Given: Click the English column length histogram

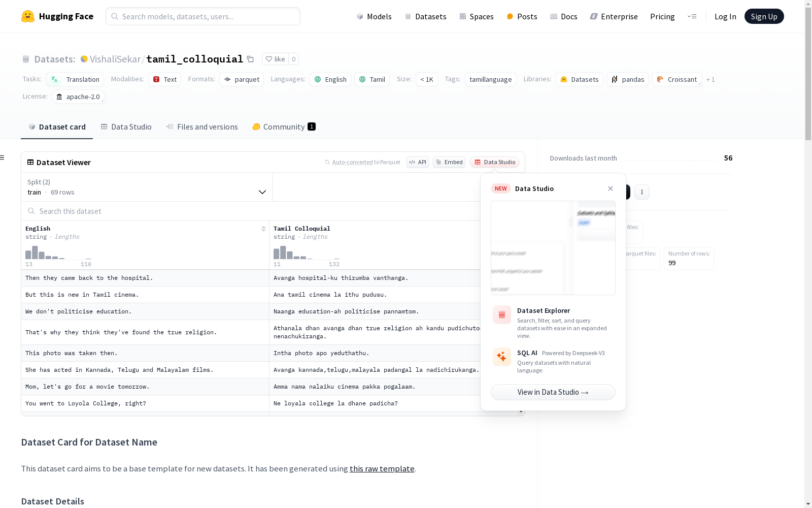Looking at the screenshot, I should (58, 252).
